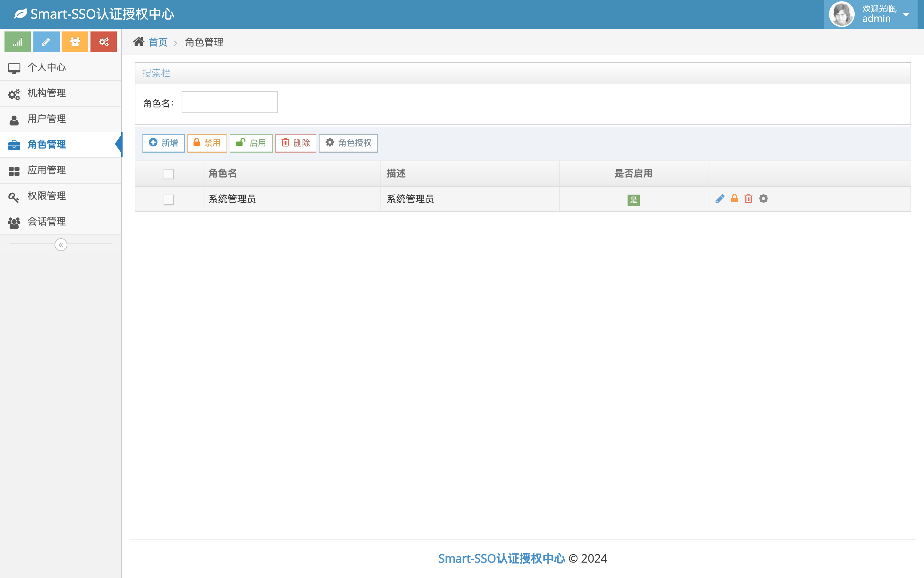
Task: Collapse the sidebar with double-chevron button
Action: tap(61, 245)
